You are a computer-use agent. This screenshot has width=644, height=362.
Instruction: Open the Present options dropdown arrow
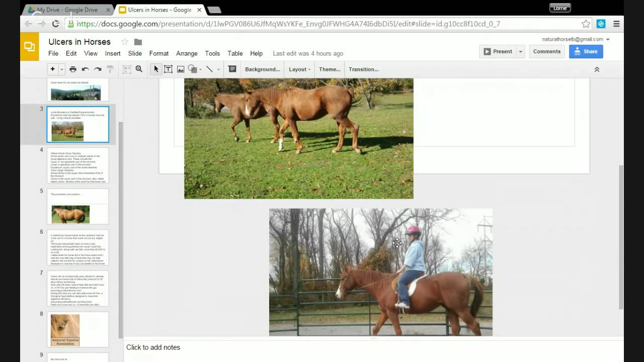(x=520, y=51)
